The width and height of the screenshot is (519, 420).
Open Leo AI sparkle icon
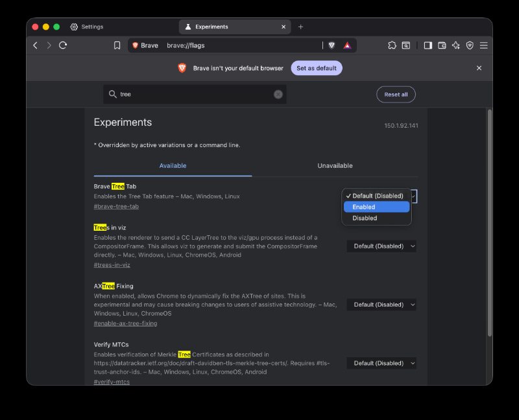tap(456, 45)
